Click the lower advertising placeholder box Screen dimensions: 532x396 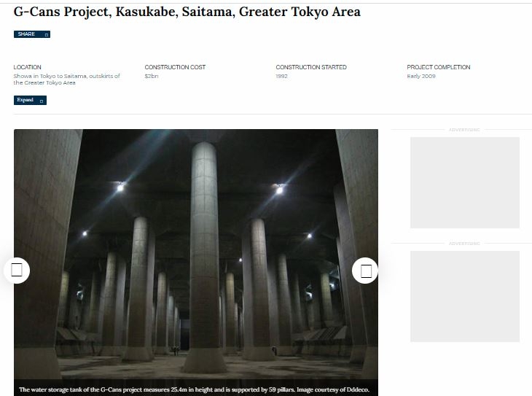[x=465, y=297]
